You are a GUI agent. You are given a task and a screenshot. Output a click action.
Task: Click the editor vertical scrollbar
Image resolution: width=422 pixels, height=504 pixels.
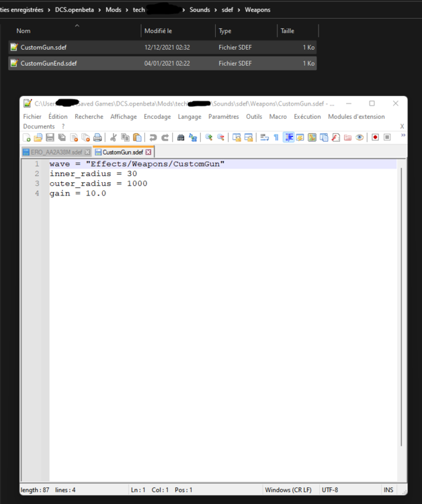click(x=401, y=307)
